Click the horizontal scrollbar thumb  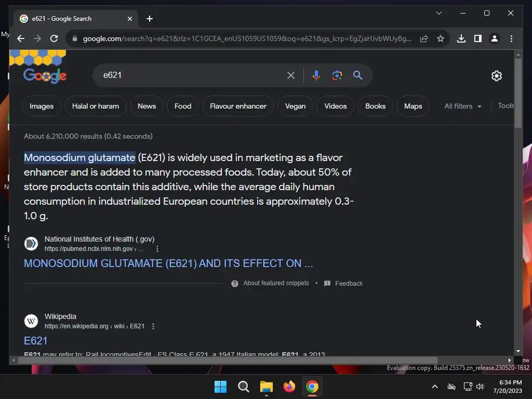[228, 361]
